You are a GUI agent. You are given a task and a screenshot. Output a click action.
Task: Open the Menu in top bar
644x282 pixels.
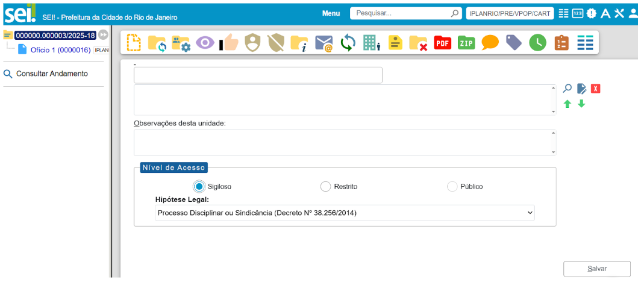331,13
